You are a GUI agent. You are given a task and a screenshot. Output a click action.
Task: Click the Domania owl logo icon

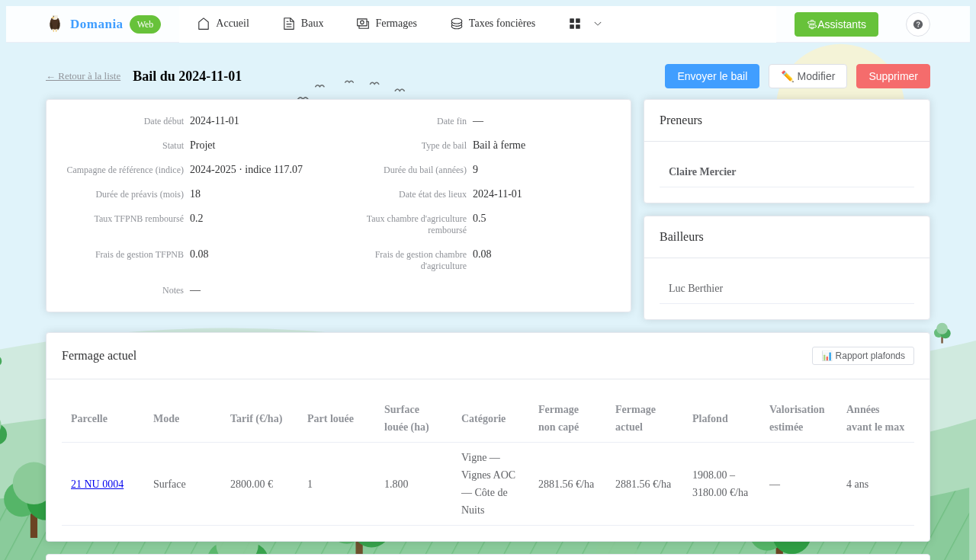(54, 24)
